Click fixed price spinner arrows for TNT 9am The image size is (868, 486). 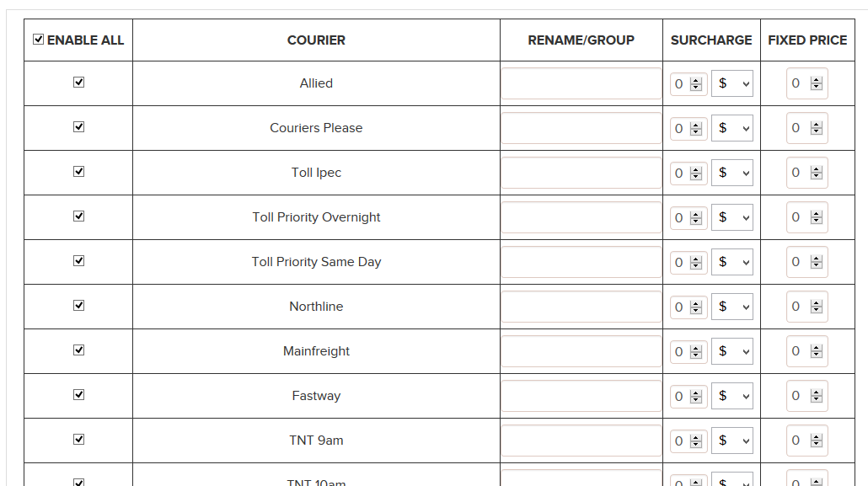(x=816, y=441)
